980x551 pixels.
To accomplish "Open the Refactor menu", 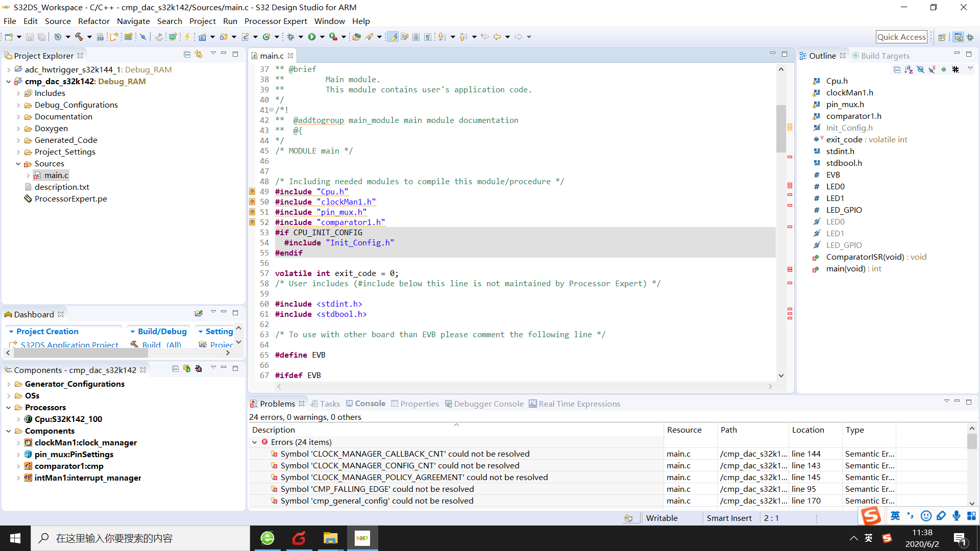I will tap(93, 21).
